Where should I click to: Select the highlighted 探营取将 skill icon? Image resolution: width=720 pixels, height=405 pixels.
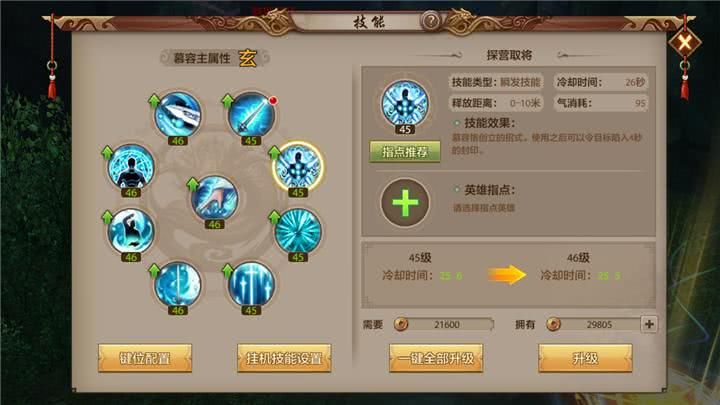298,166
